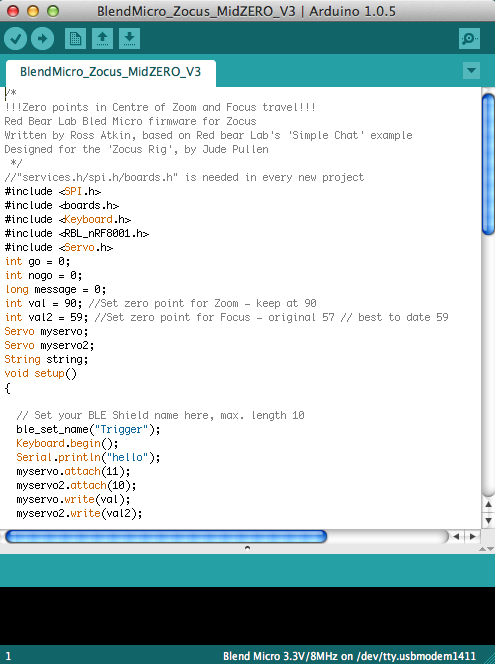The image size is (495, 664).
Task: Open the Serial Monitor magnifier icon
Action: coord(469,39)
